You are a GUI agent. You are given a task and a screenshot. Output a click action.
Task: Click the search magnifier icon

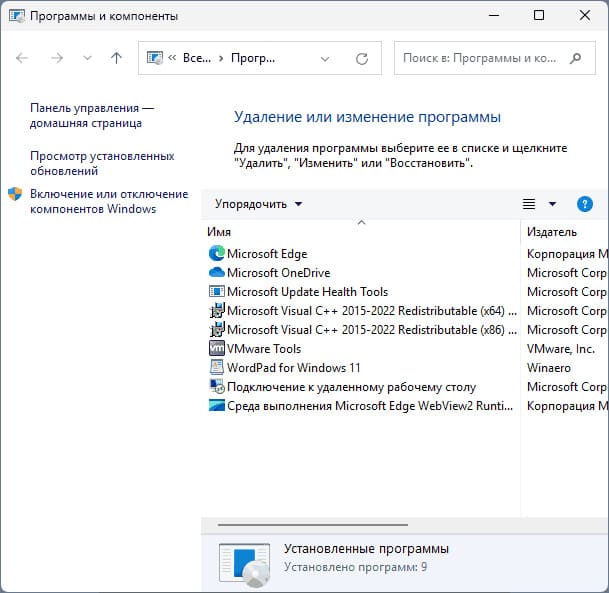(x=575, y=58)
